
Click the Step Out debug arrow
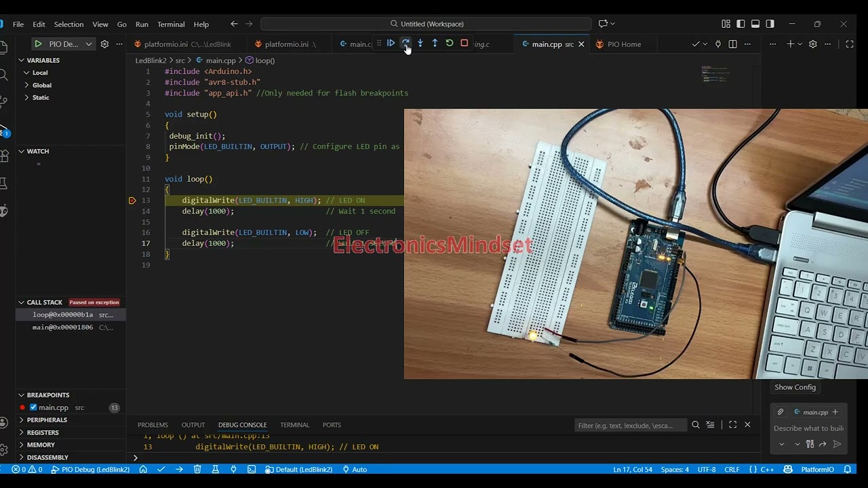[x=435, y=43]
